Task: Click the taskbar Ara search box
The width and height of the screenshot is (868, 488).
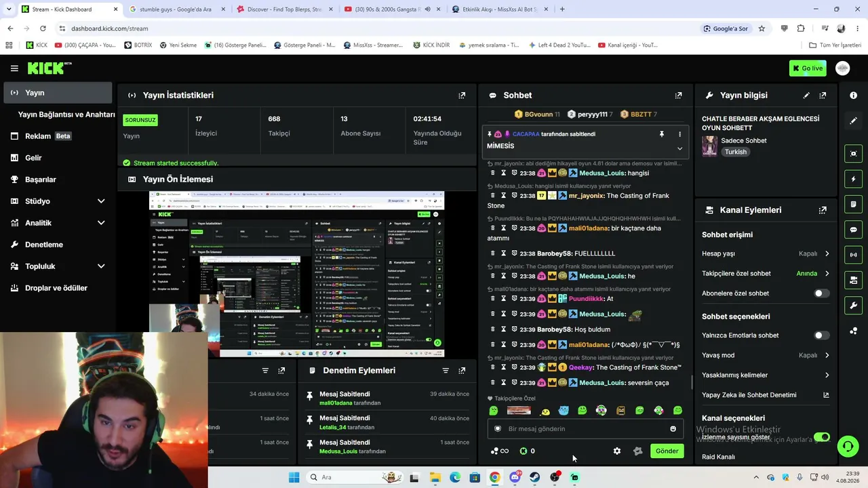Action: 355,477
